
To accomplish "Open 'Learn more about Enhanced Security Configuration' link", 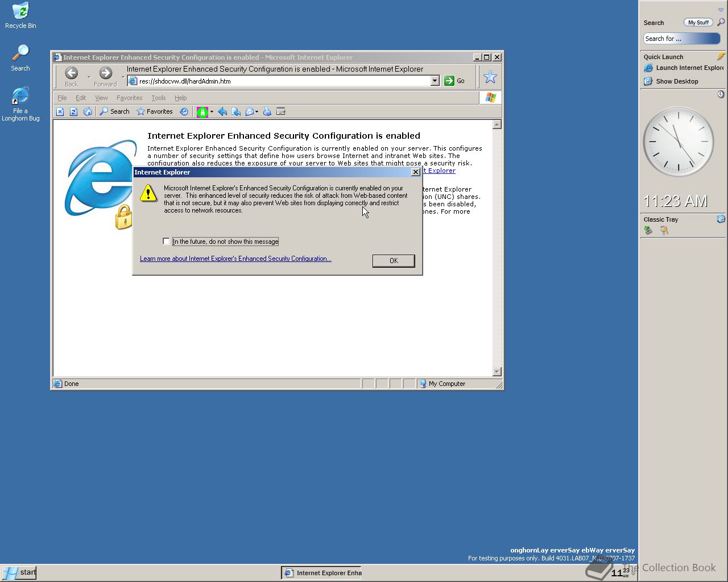I will pyautogui.click(x=235, y=259).
